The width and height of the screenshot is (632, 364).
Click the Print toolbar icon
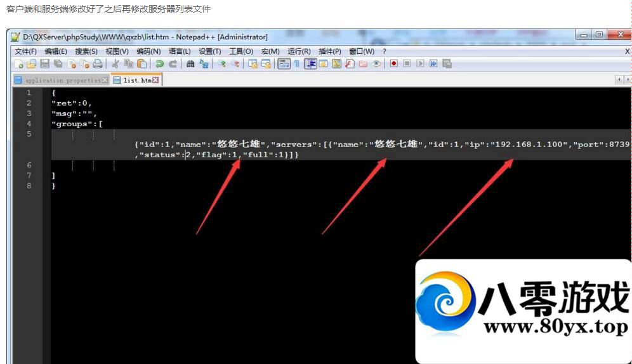click(98, 64)
